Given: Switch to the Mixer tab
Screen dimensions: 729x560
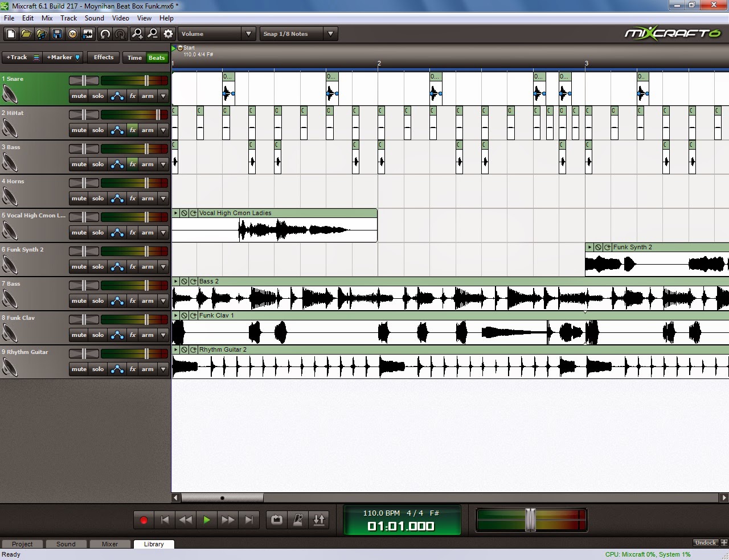Looking at the screenshot, I should click(x=110, y=544).
